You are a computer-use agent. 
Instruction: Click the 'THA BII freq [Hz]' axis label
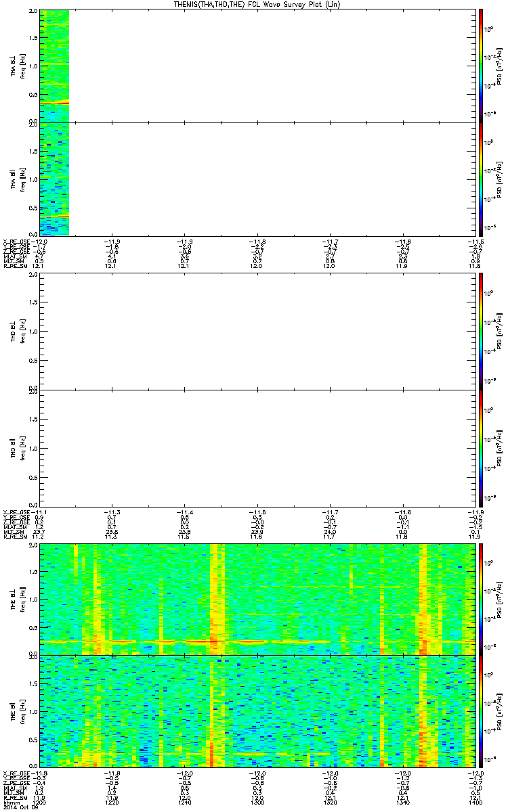pos(18,179)
